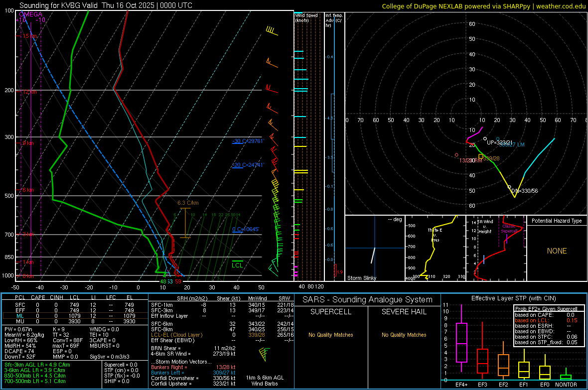Click the 'Effective Layer STP (with CIN)' title
This screenshot has height=390, width=588.
point(513,298)
